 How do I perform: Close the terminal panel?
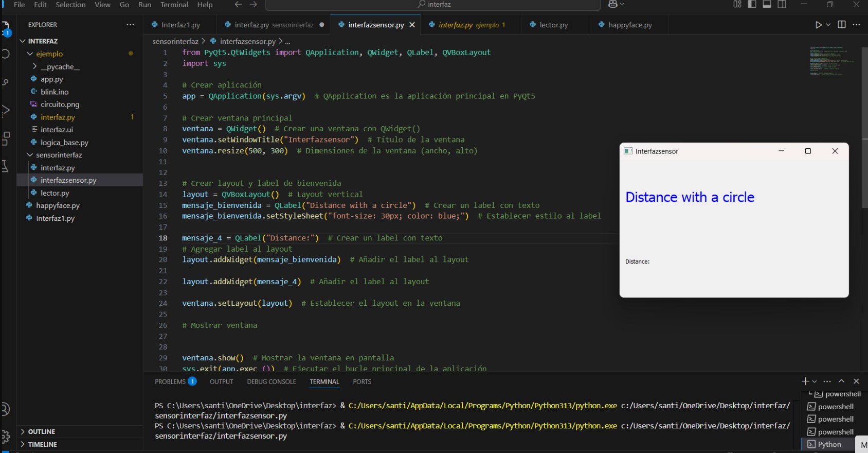[856, 381]
